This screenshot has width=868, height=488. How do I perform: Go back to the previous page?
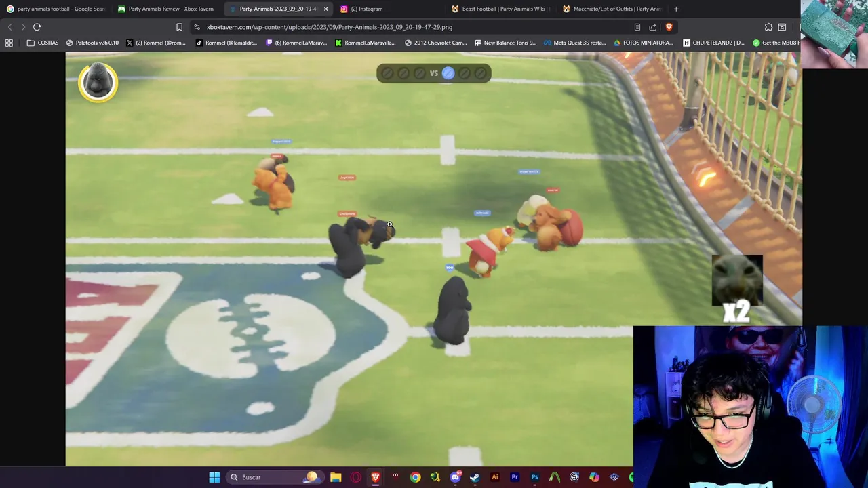(x=9, y=27)
